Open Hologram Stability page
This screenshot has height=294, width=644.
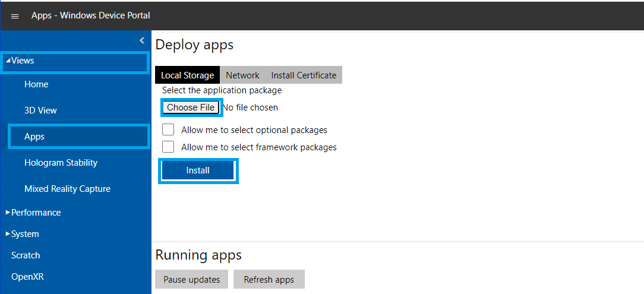point(61,163)
